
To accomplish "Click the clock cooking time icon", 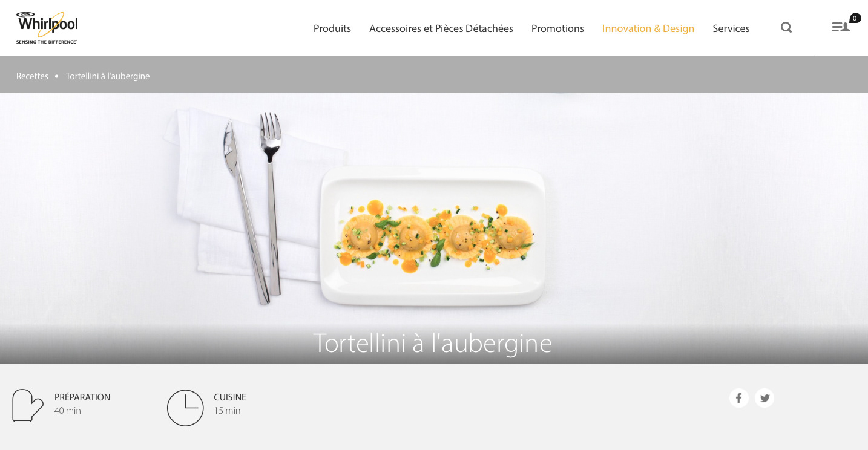I will point(185,408).
